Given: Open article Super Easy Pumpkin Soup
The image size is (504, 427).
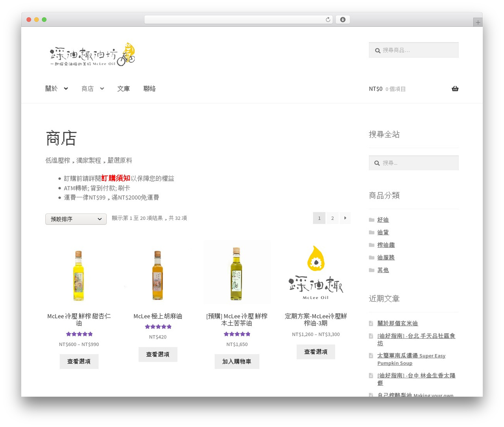Looking at the screenshot, I should coord(411,359).
